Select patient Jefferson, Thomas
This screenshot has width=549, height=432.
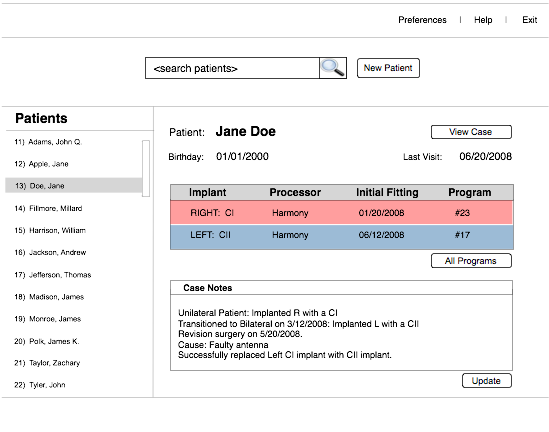[x=53, y=275]
